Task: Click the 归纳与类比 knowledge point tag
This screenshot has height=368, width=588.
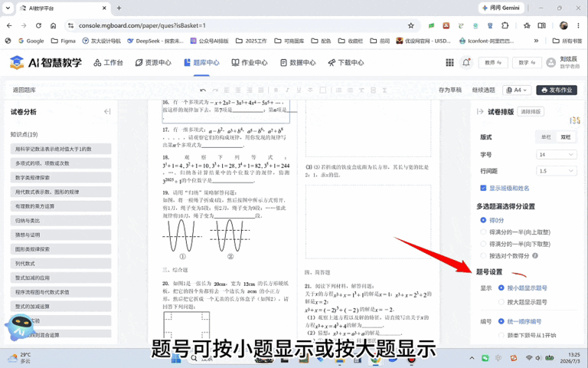Action: coord(60,221)
